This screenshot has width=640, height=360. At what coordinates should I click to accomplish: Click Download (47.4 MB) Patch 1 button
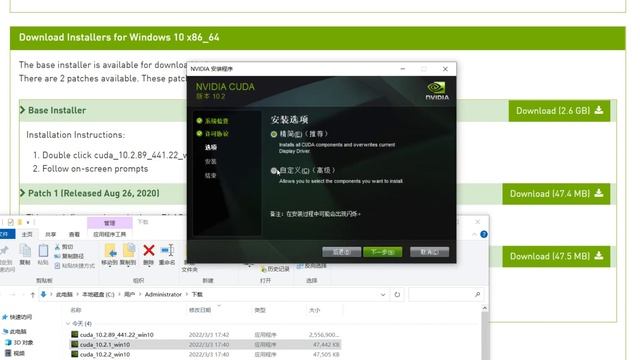[x=556, y=193]
